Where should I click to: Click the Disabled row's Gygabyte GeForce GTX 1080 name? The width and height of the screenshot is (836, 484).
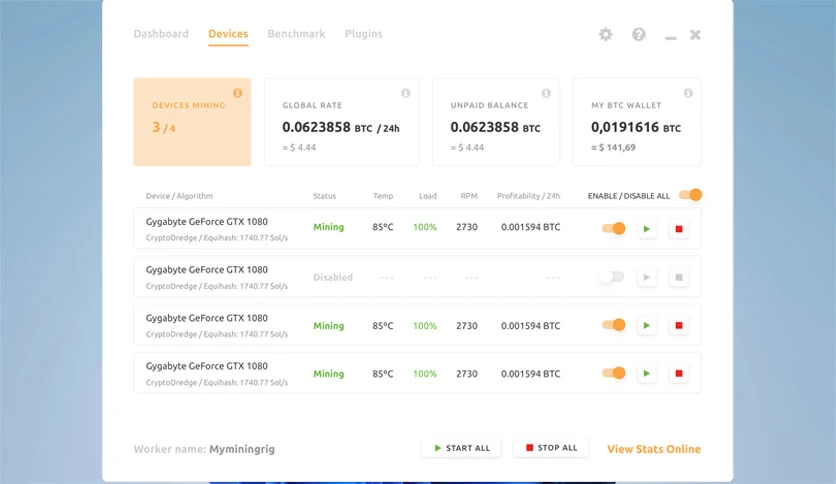(x=207, y=270)
